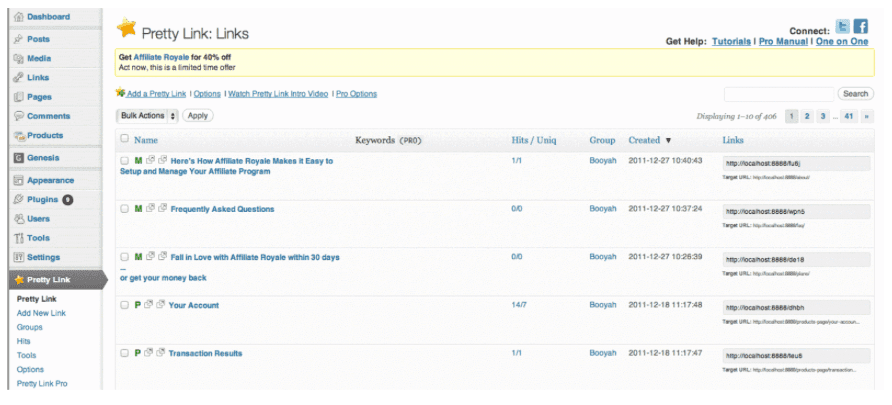The height and width of the screenshot is (405, 892).
Task: Sort by the Created column arrow
Action: coord(668,141)
